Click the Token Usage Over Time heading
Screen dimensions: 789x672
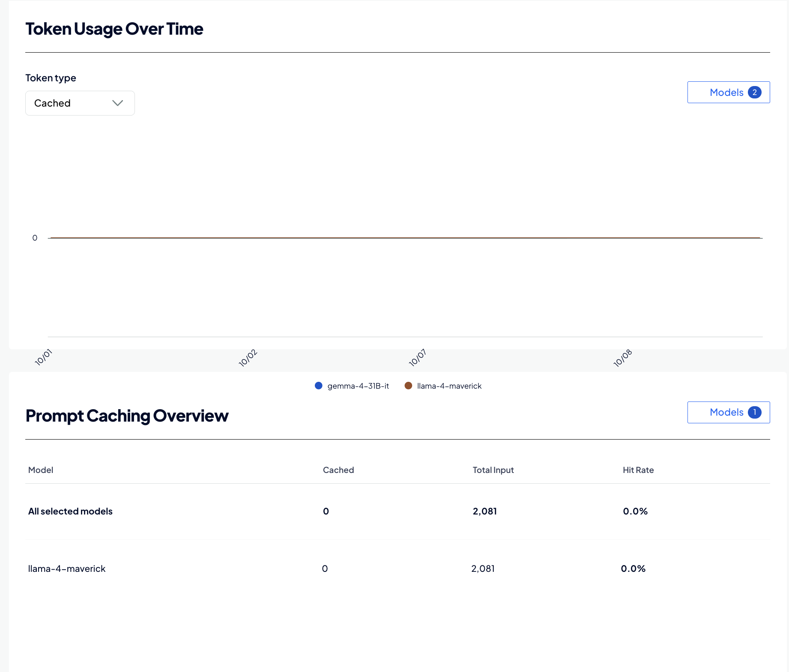coord(114,29)
